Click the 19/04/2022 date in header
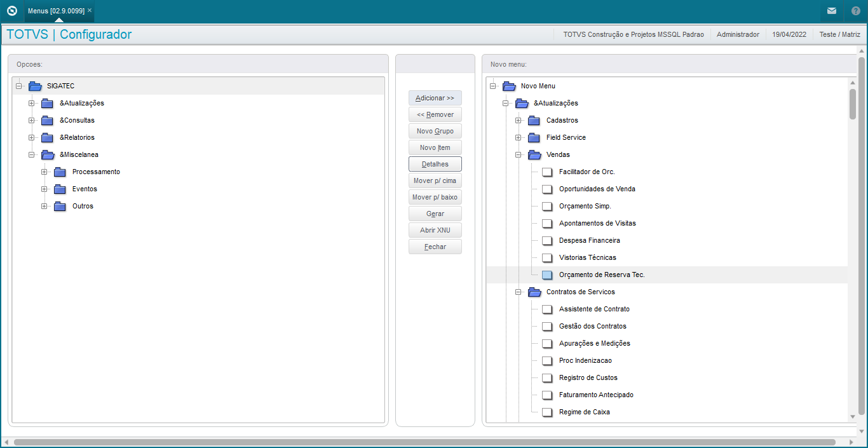Image resolution: width=868 pixels, height=448 pixels. 789,34
